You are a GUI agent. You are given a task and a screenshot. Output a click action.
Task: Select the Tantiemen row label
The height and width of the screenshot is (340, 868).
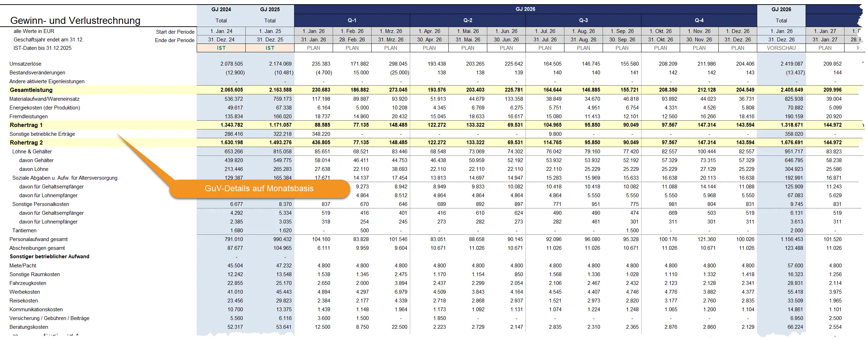[x=24, y=231]
